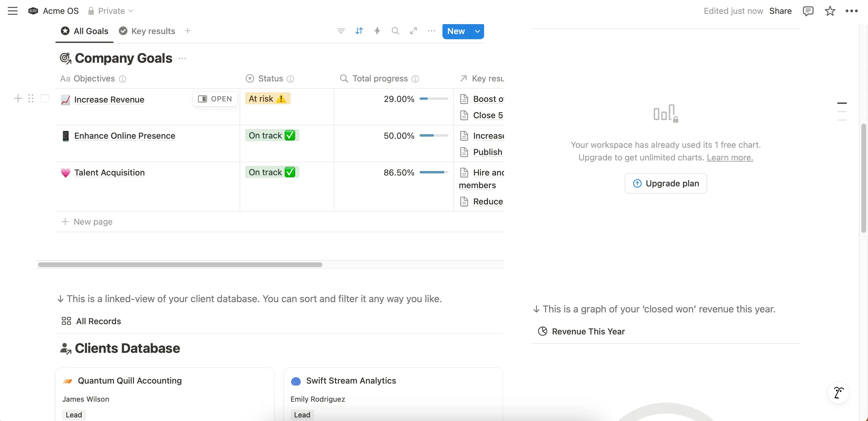Open the Company Goals title ellipsis menu

(182, 59)
